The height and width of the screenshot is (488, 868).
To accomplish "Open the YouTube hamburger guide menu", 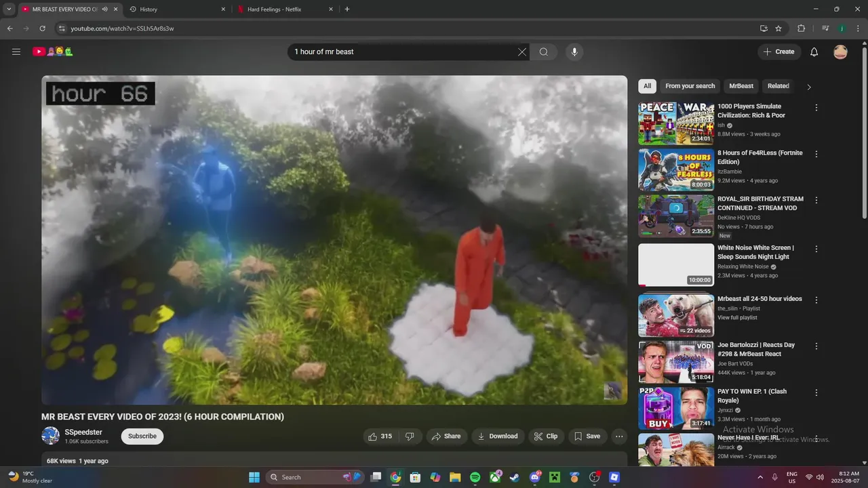I will [x=16, y=52].
